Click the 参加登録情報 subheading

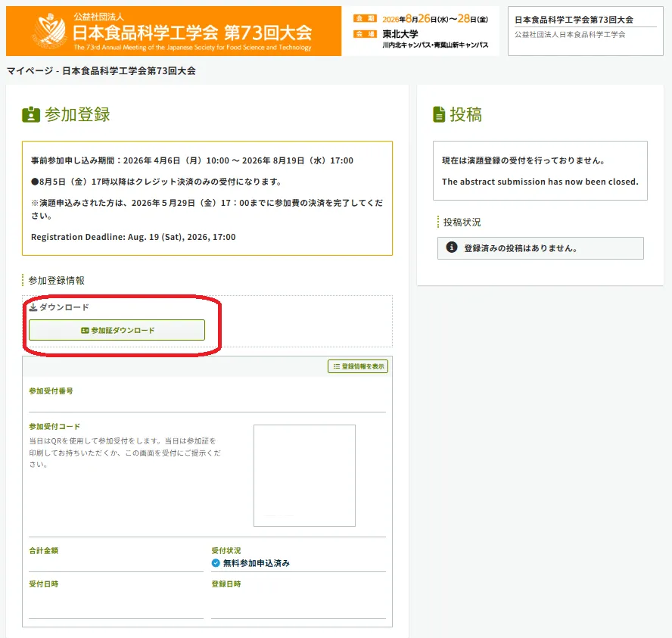[x=57, y=281]
